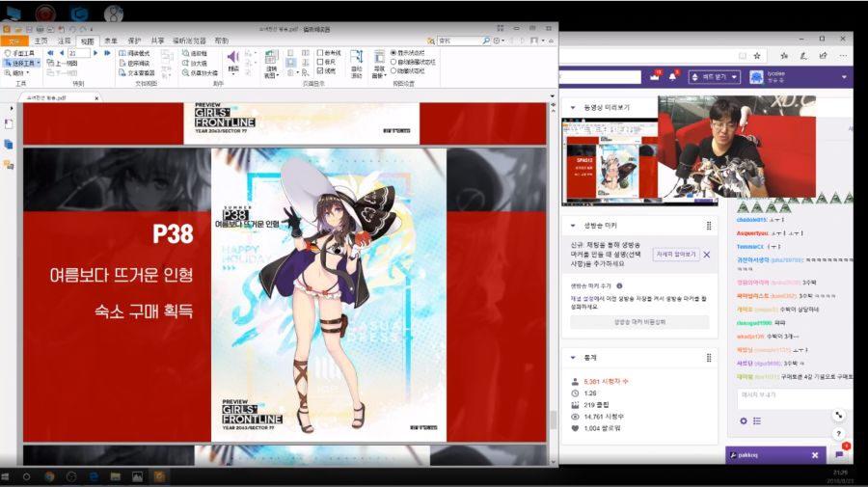Select the Hand tool in the PDF ribbon

point(19,53)
